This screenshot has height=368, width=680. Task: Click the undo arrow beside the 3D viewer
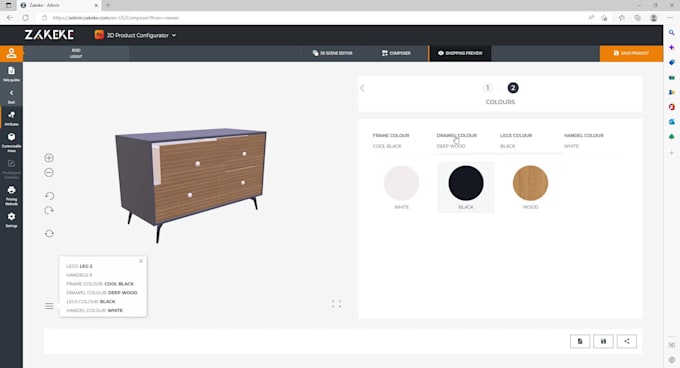tap(49, 196)
